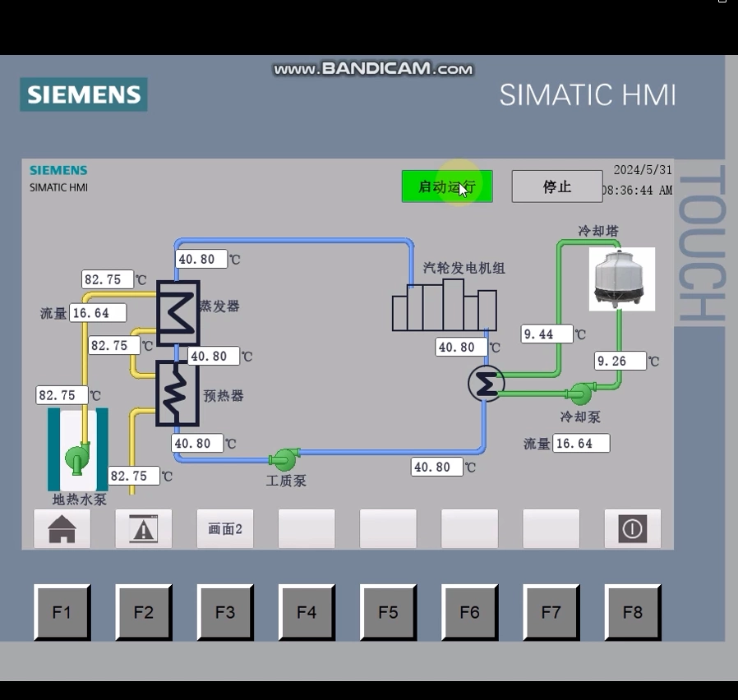Viewport: 738px width, 700px height.
Task: Select the 82.75 field on the yellow evaporator-preheater loop
Action: [114, 345]
